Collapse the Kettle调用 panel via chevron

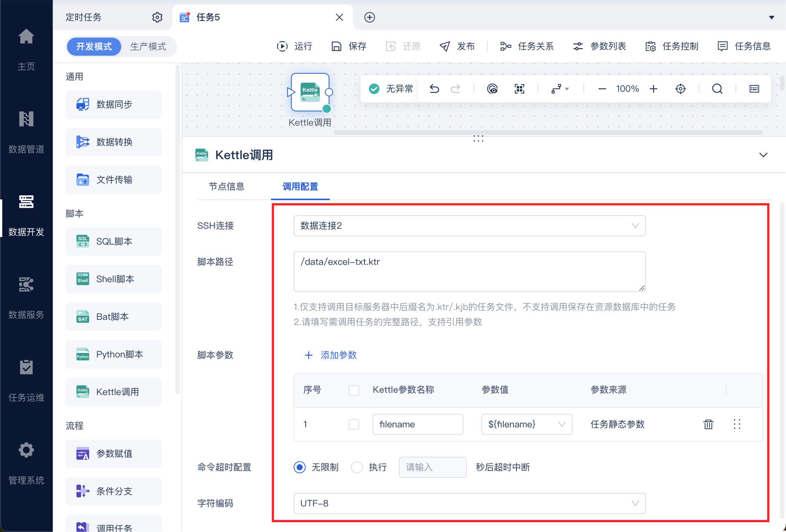763,155
